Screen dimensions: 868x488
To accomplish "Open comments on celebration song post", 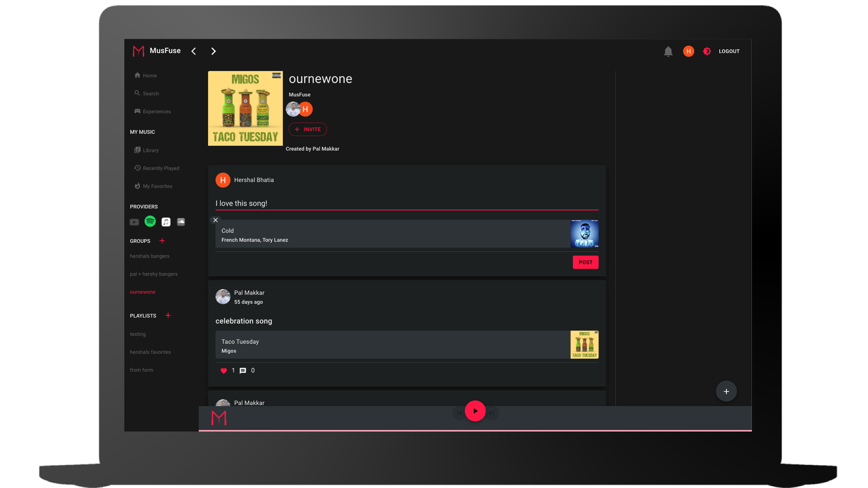I will click(x=243, y=371).
